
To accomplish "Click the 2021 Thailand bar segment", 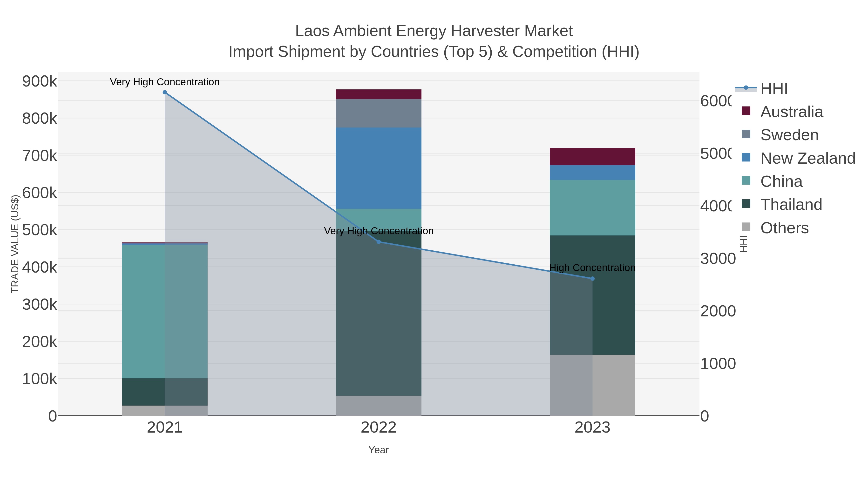I will pos(165,392).
